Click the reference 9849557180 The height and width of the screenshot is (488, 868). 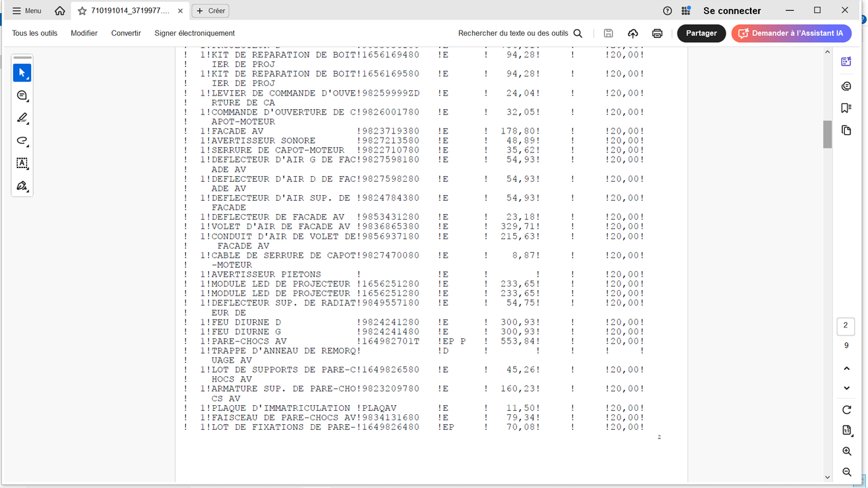point(391,303)
